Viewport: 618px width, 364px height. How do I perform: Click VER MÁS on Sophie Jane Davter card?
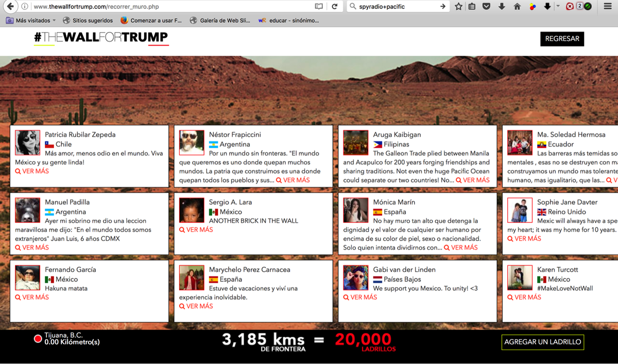[524, 239]
